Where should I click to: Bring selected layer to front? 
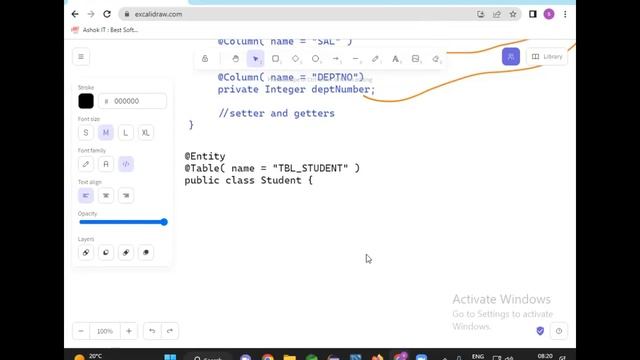click(x=146, y=253)
